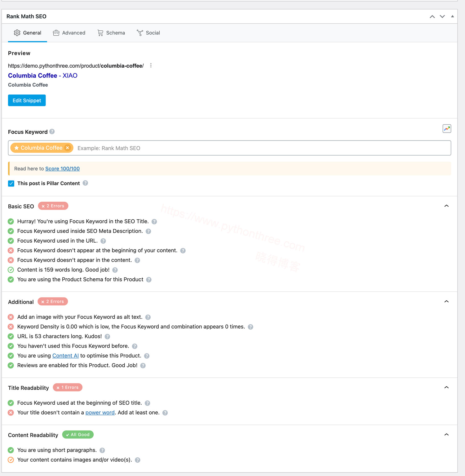Open help for Product Schema check
Image resolution: width=465 pixels, height=476 pixels.
[x=149, y=280]
